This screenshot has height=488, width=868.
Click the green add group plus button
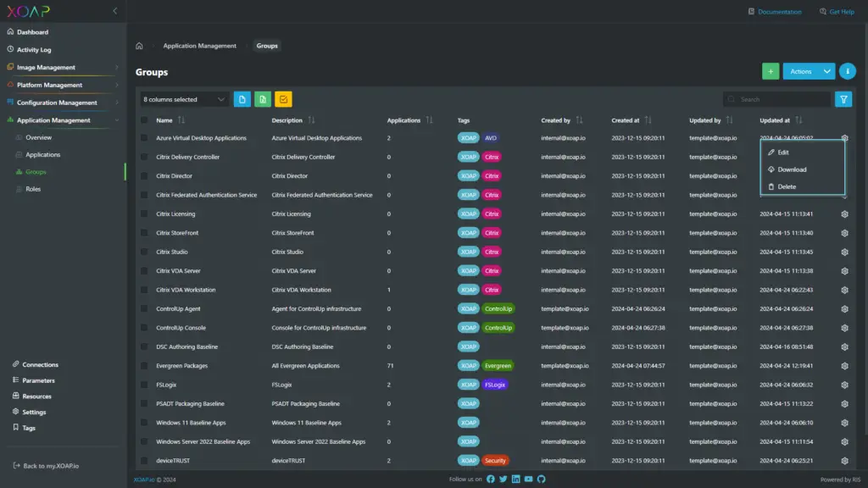tap(770, 71)
